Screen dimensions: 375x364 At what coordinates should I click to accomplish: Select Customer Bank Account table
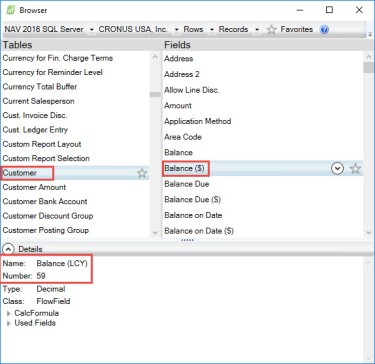45,201
